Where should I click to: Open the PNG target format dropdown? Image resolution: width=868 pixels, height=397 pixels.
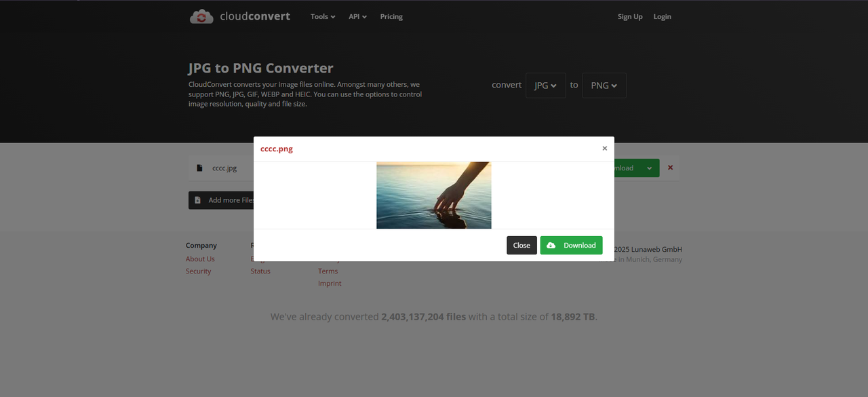[604, 86]
